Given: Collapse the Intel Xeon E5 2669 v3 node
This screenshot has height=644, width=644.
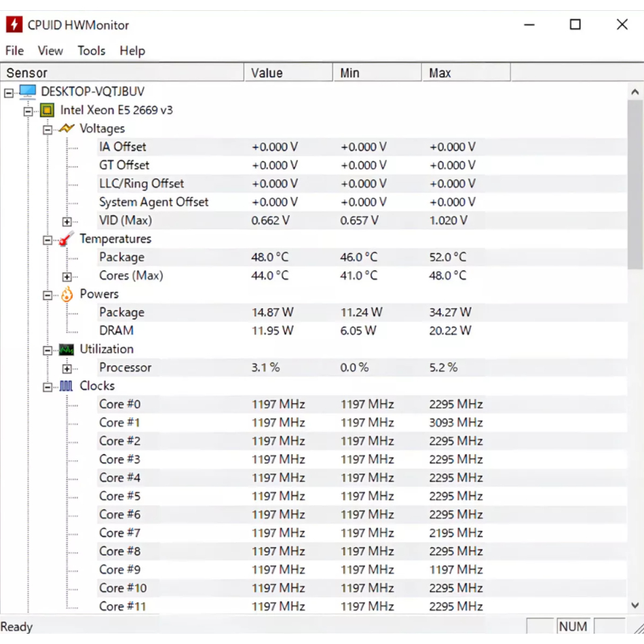Looking at the screenshot, I should pyautogui.click(x=28, y=111).
